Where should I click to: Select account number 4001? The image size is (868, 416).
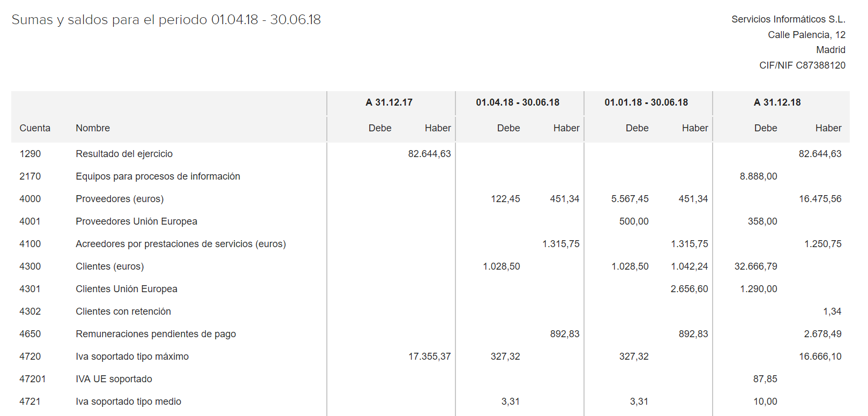pos(30,221)
